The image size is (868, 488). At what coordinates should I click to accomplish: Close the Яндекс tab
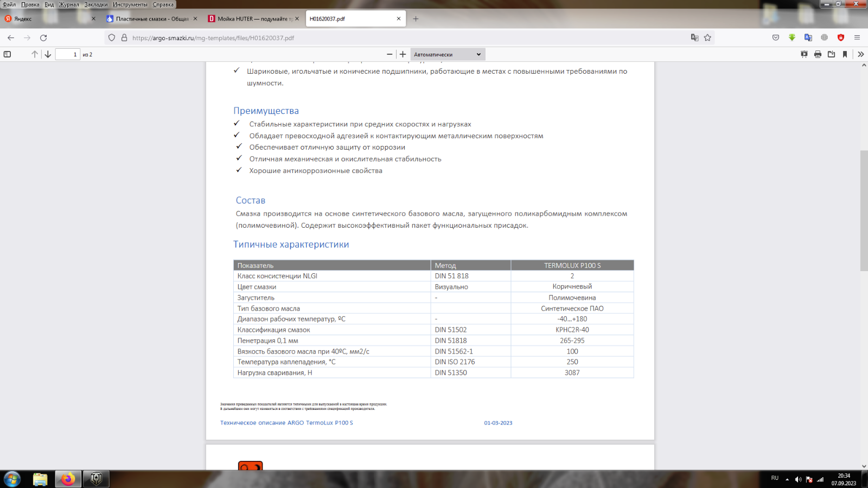pos(93,18)
